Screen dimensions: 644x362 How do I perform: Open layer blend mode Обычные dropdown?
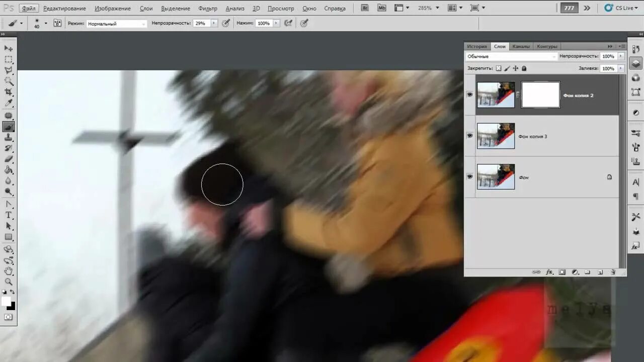pyautogui.click(x=511, y=56)
